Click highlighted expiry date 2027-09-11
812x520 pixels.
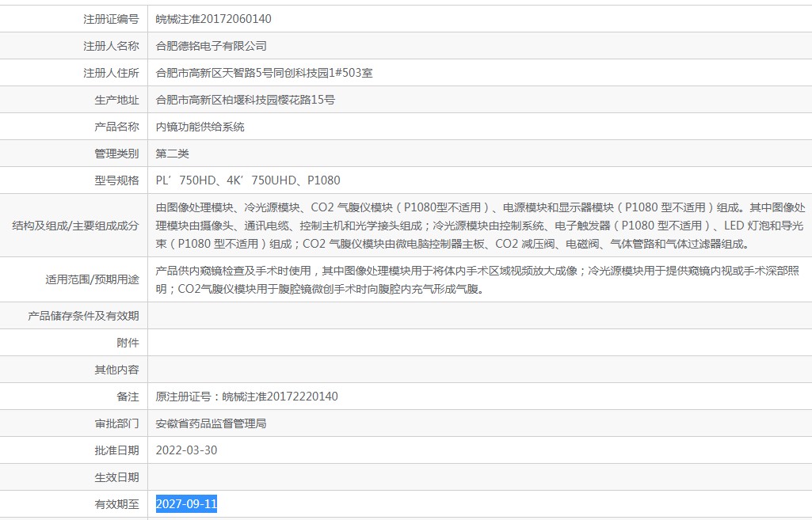point(186,504)
